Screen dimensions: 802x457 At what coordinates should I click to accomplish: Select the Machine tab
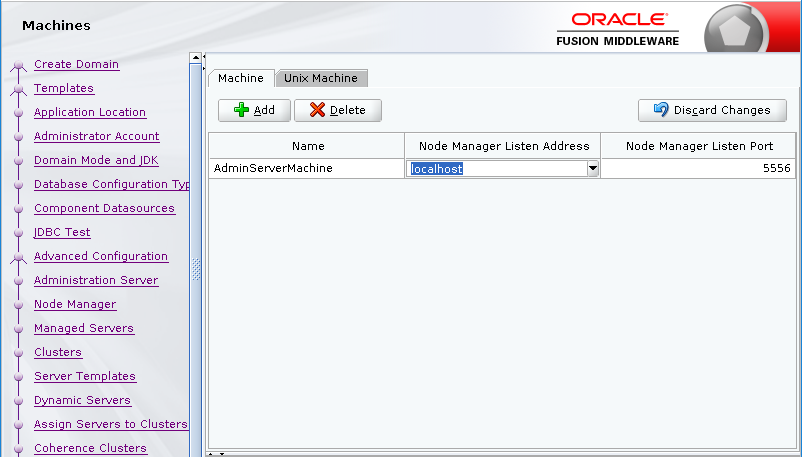coord(240,78)
